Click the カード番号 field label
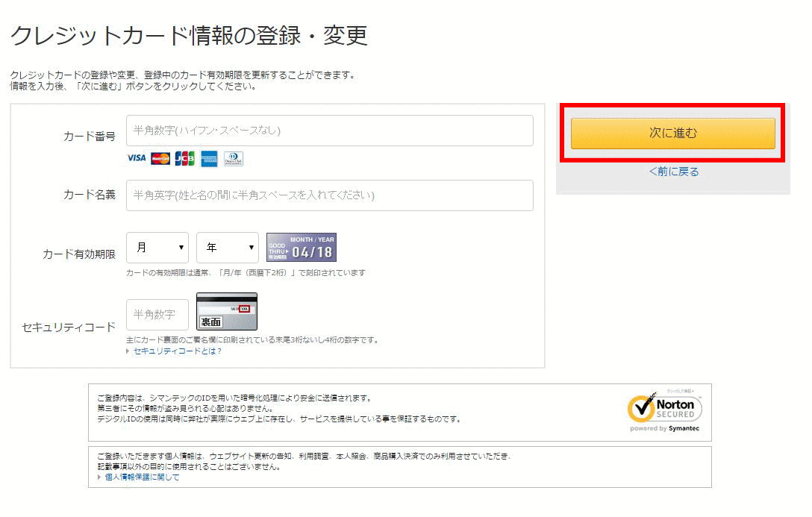The height and width of the screenshot is (517, 812). click(90, 136)
